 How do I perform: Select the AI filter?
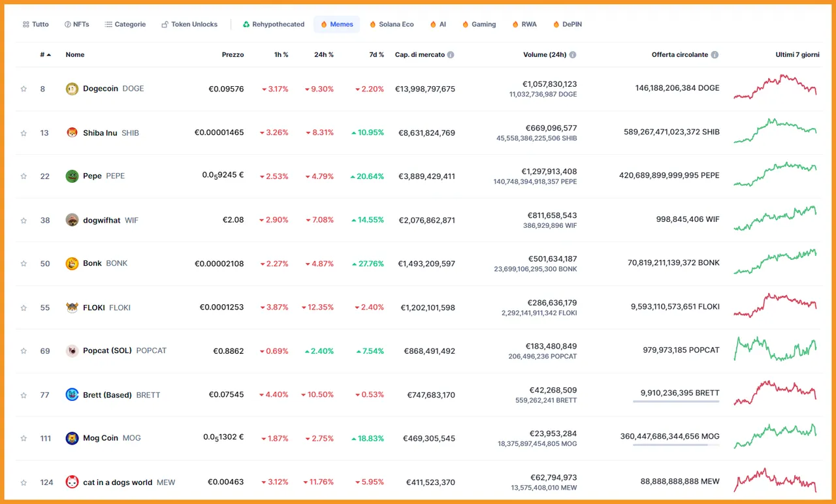[x=438, y=24]
